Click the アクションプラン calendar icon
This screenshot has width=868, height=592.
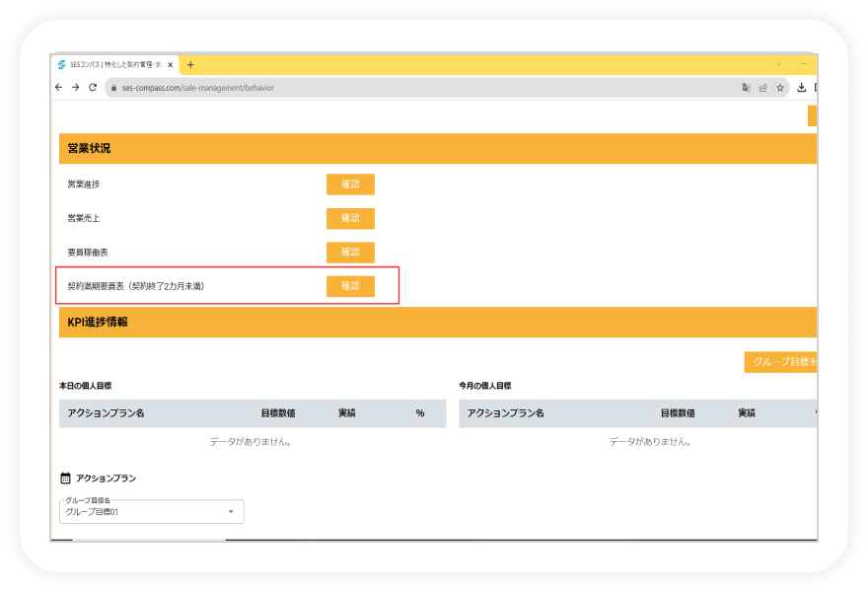[x=65, y=478]
